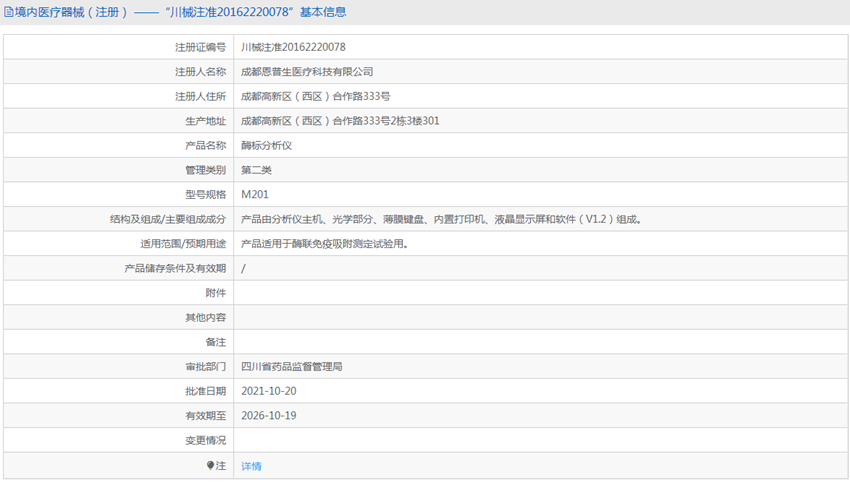Select production address ending 2栋3楼301

click(x=340, y=121)
